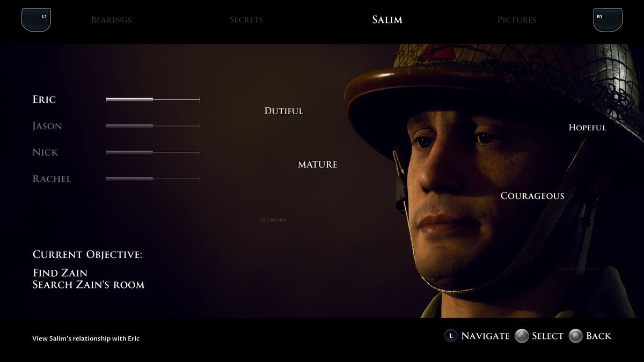Screen dimensions: 644x362
Task: Click the Dutiful trait
Action: [284, 111]
